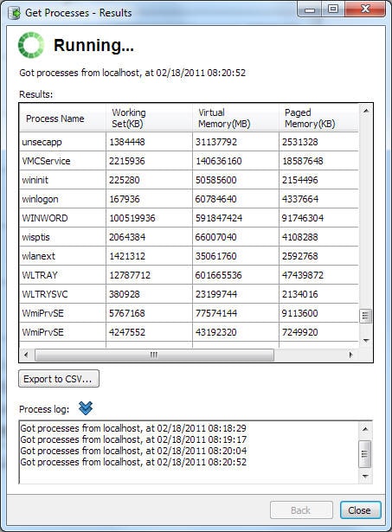This screenshot has width=392, height=532.
Task: Click log entry at 08:20:04
Action: click(133, 451)
